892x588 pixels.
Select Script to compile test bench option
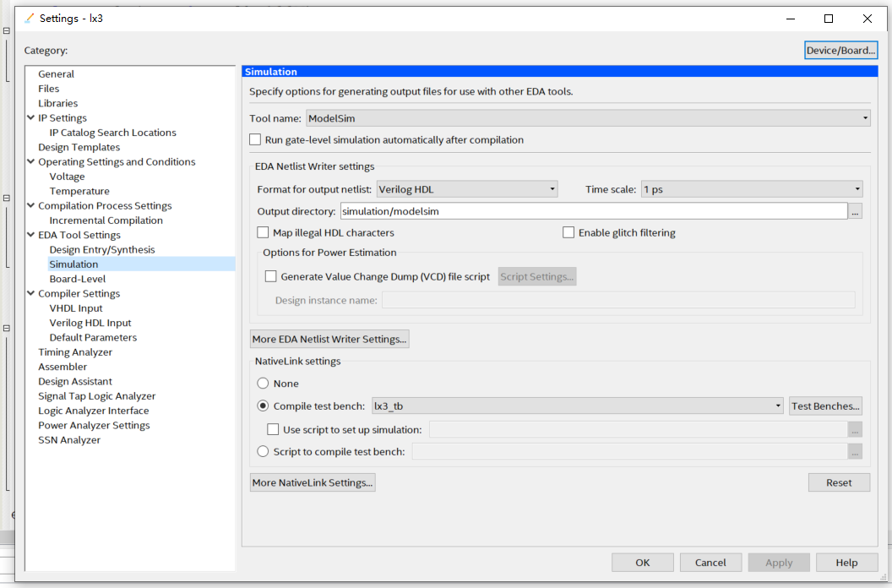tap(263, 450)
